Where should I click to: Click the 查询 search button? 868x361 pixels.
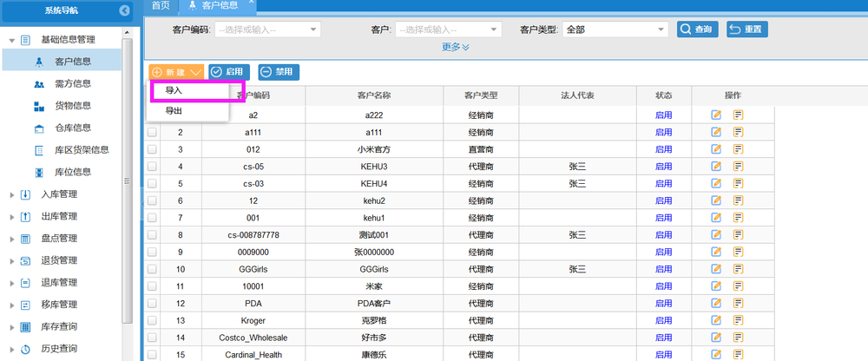coord(697,30)
